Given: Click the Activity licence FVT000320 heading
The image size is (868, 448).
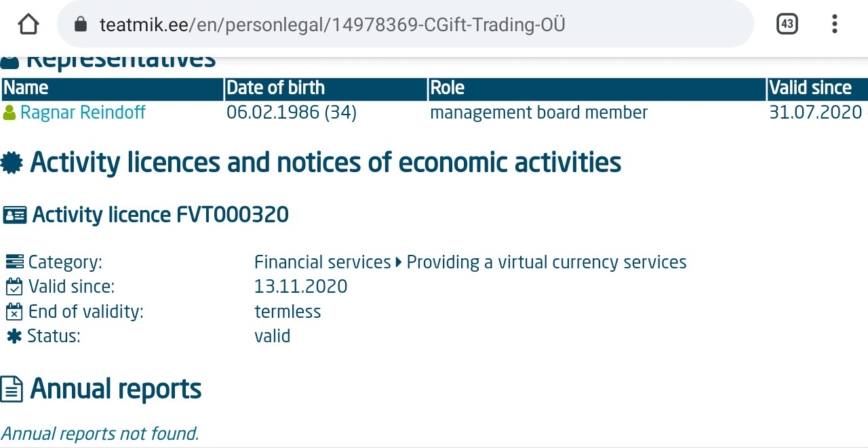Looking at the screenshot, I should tap(159, 214).
